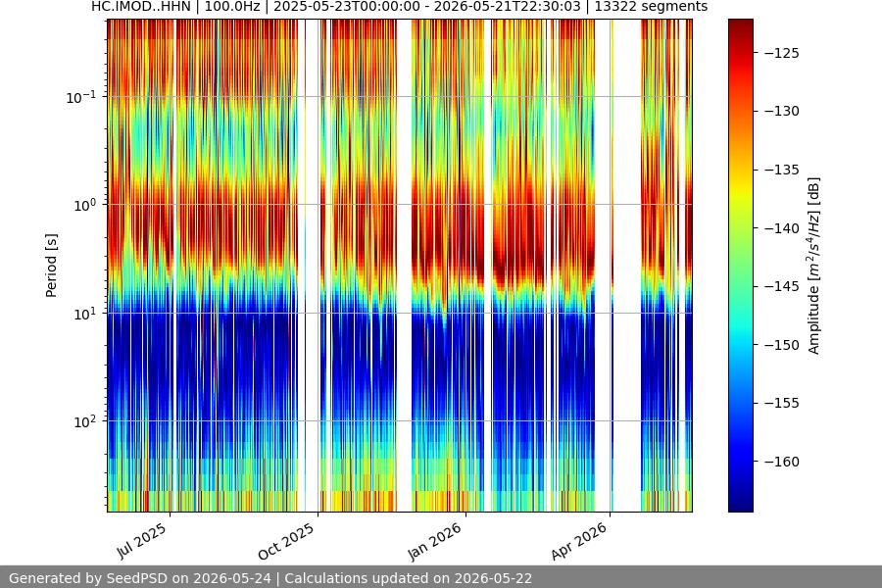Click the Amplitude [dB] colorbar label
Image resolution: width=882 pixels, height=588 pixels.
(x=814, y=266)
